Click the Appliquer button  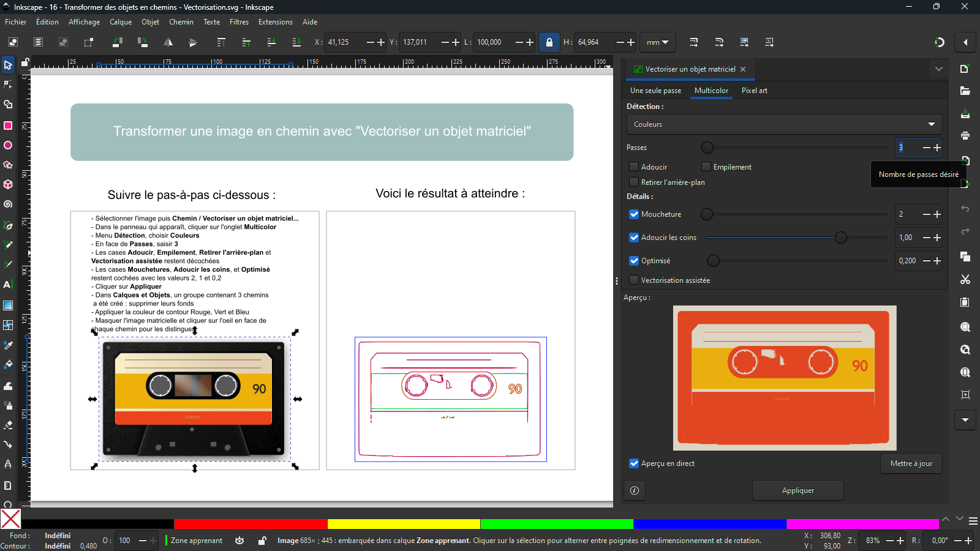797,490
